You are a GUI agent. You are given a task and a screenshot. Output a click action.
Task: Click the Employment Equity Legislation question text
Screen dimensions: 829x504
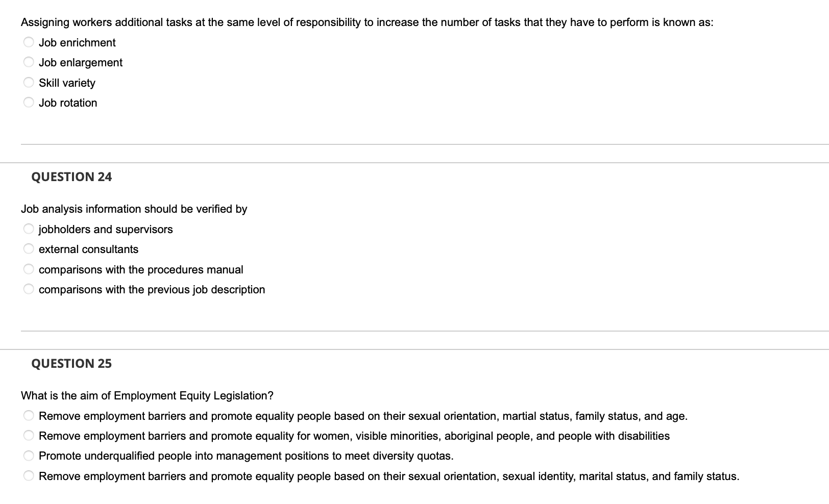click(148, 395)
